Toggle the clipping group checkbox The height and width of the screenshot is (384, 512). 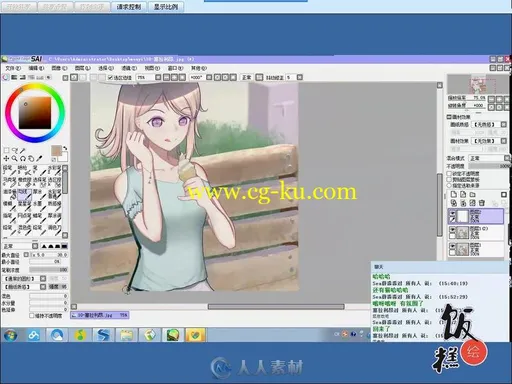click(449, 179)
